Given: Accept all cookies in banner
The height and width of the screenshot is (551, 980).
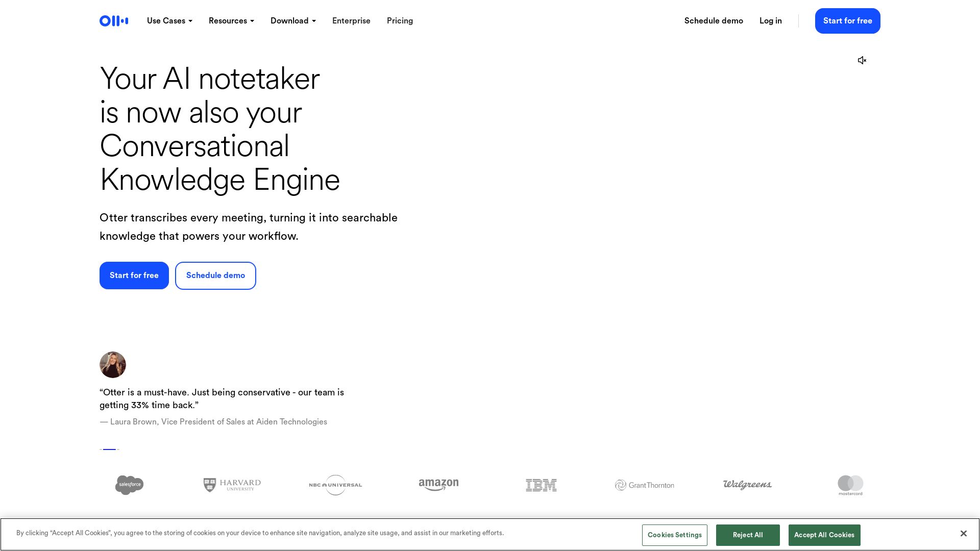Looking at the screenshot, I should 824,535.
